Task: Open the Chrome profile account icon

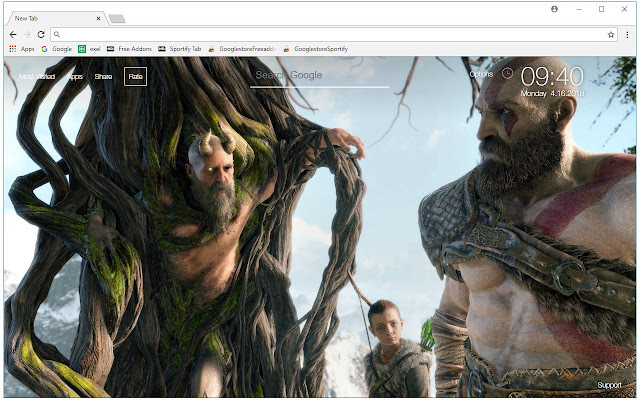Action: coord(554,9)
